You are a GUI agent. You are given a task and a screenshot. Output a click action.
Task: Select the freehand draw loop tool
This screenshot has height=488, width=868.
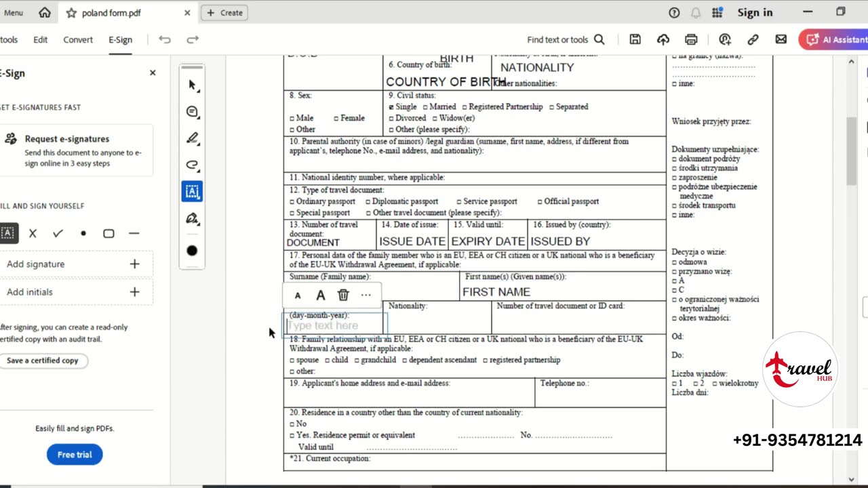click(x=192, y=165)
